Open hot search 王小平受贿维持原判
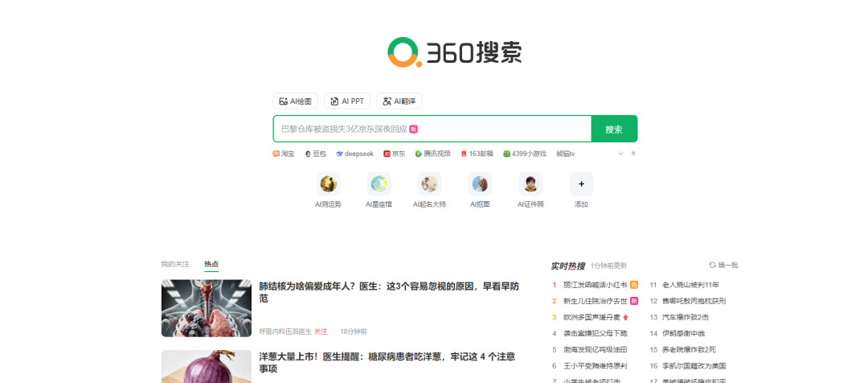Image resolution: width=868 pixels, height=383 pixels. [x=595, y=366]
